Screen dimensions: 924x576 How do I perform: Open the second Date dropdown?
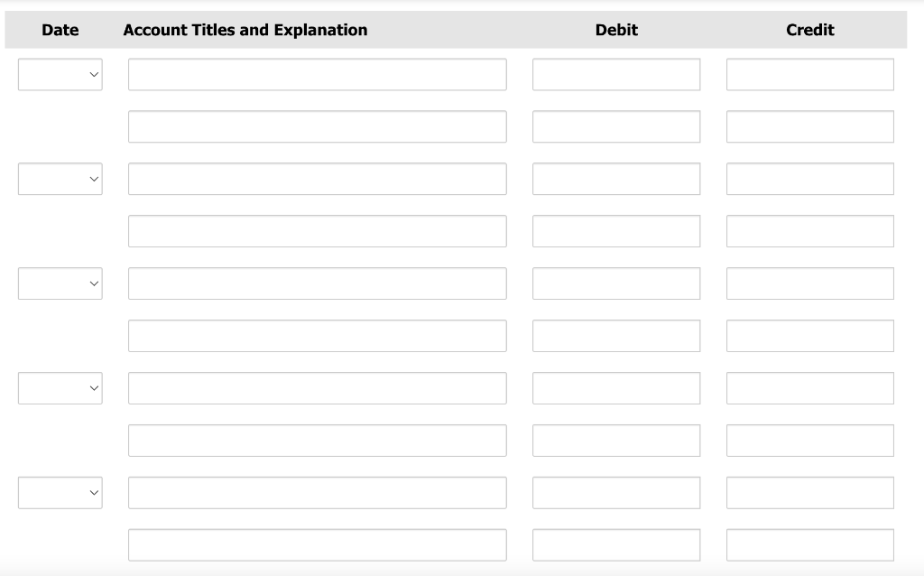click(60, 179)
